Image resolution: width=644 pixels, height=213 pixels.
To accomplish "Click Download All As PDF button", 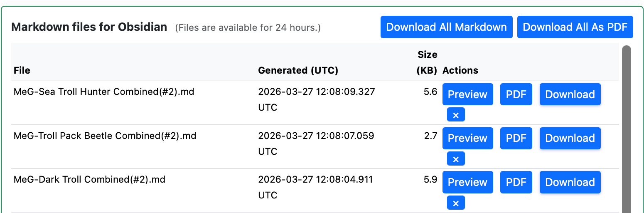I will pyautogui.click(x=575, y=27).
